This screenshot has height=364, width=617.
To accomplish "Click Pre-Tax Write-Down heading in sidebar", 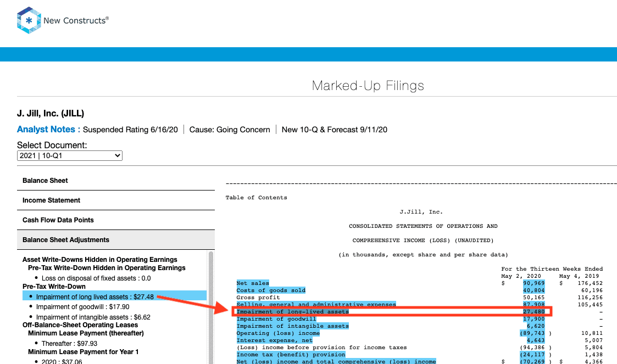I will point(54,286).
